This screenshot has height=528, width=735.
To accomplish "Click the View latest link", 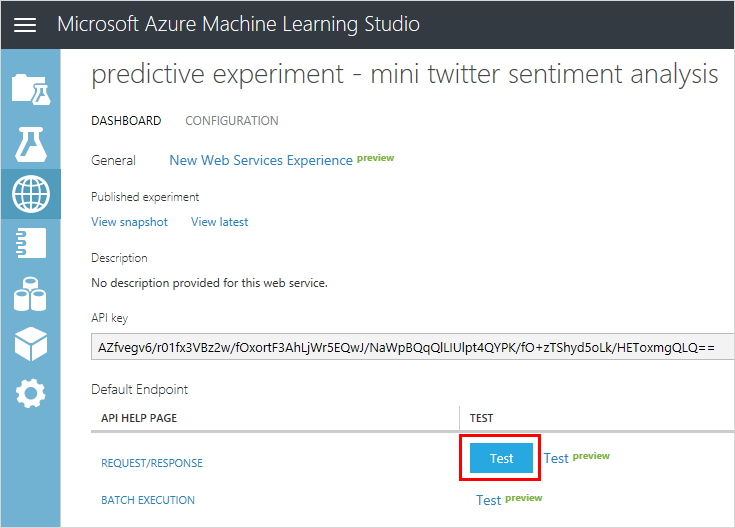I will click(219, 222).
